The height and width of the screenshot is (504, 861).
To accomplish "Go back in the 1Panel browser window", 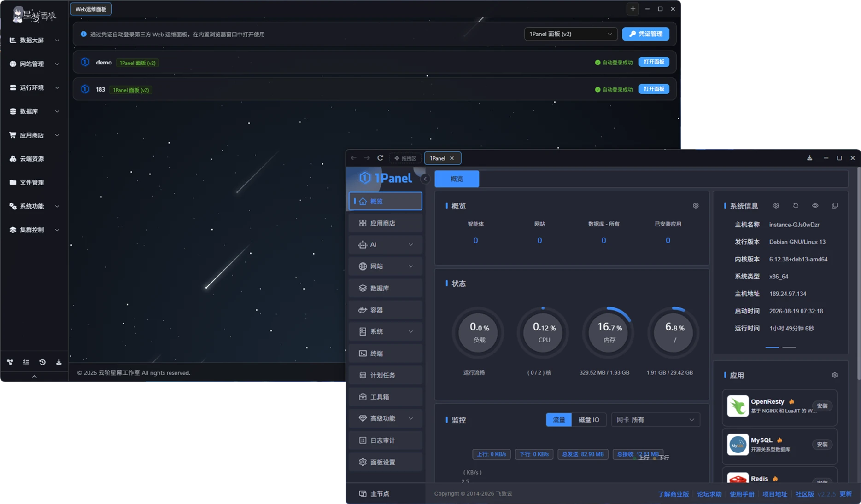I will pyautogui.click(x=354, y=158).
